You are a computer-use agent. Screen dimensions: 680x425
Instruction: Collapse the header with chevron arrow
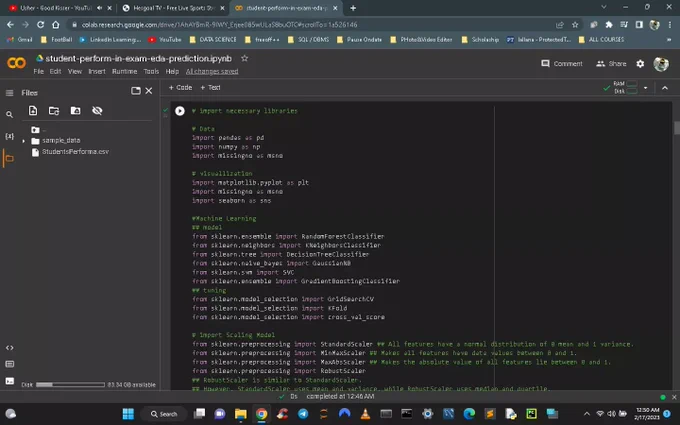click(665, 88)
